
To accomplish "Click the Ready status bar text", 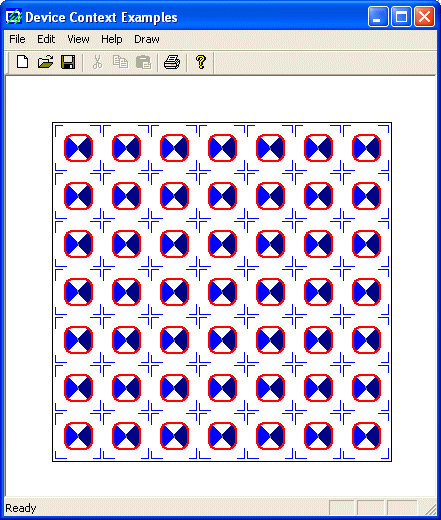I will point(21,508).
